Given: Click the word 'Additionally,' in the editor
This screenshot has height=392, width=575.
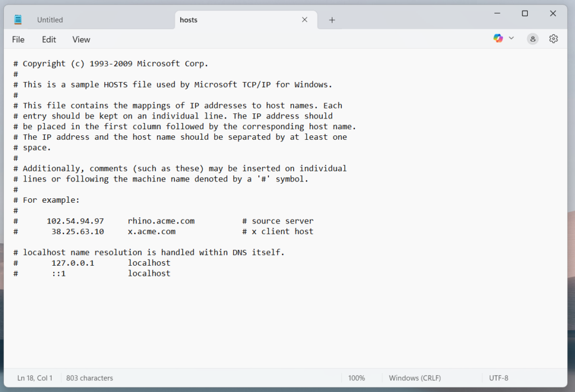Looking at the screenshot, I should click(x=53, y=168).
